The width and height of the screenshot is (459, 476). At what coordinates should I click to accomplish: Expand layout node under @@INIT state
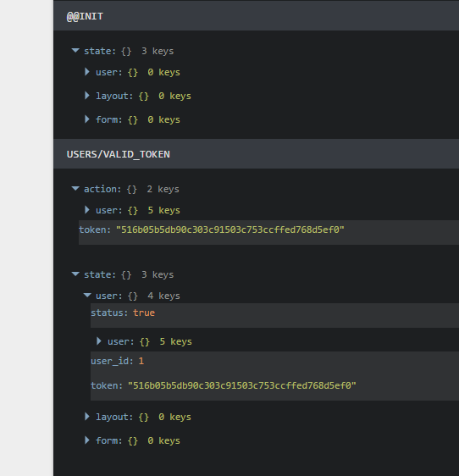(x=87, y=96)
